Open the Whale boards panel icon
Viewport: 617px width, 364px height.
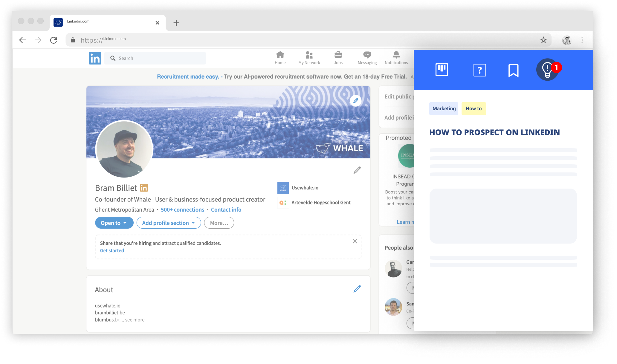[x=442, y=70]
